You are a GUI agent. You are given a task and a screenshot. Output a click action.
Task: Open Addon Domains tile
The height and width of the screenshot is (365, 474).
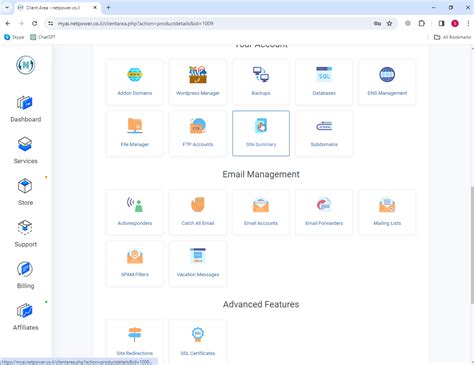tap(135, 82)
